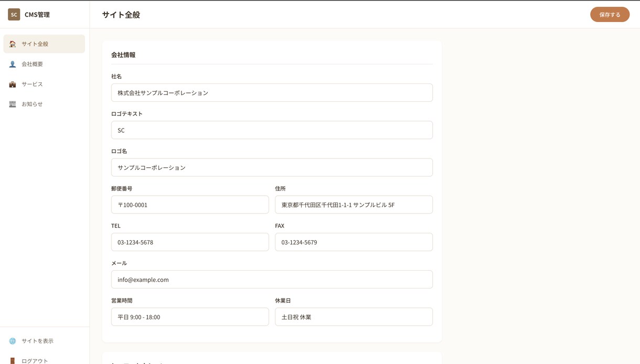Screen dimensions: 640x364
Task: Focus the ロゴ名 input field
Action: (272, 167)
